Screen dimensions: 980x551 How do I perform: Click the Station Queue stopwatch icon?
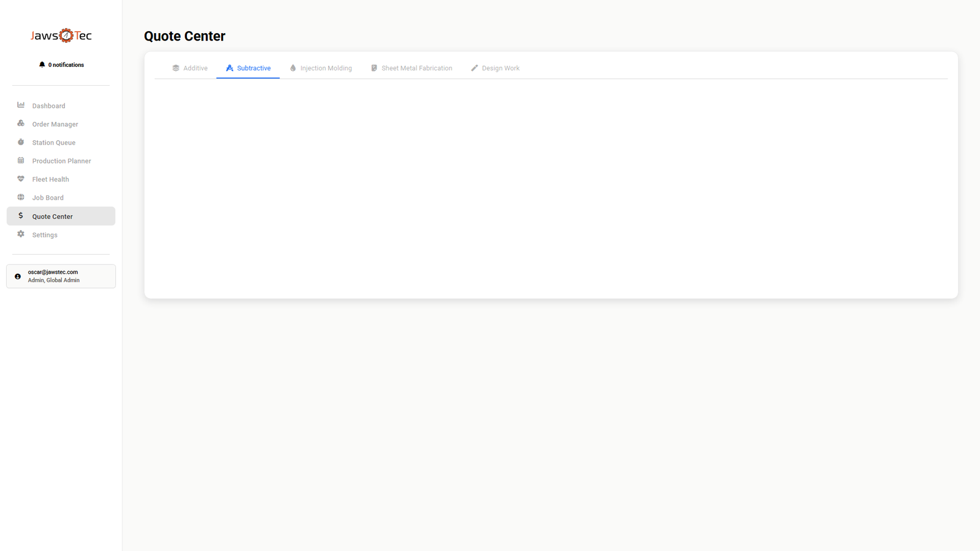click(21, 142)
